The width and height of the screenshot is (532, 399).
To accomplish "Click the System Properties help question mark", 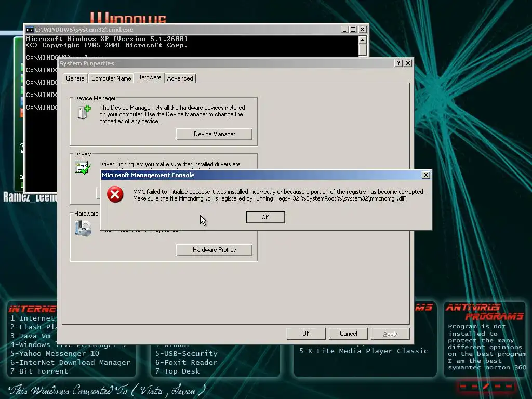I will (398, 63).
